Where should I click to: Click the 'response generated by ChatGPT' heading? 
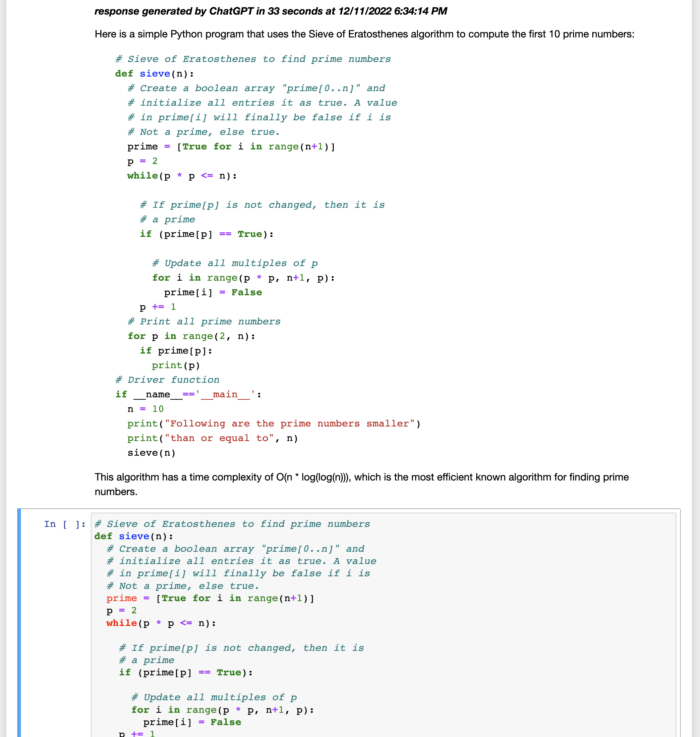(270, 11)
